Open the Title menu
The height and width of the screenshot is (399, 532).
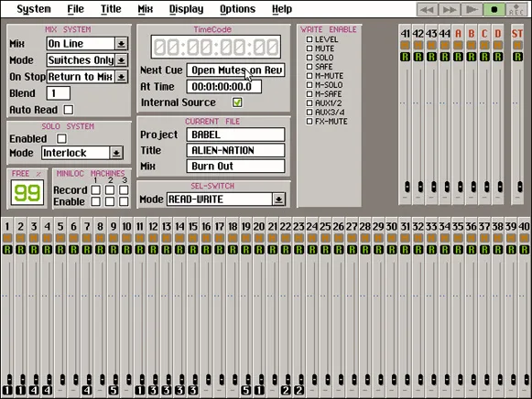point(111,9)
